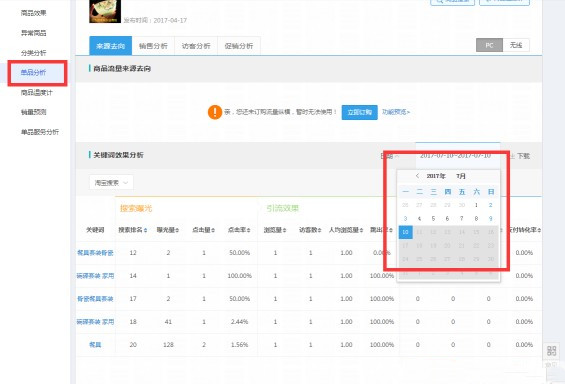This screenshot has height=384, width=565.
Task: Open the 功能预览 link
Action: point(396,112)
